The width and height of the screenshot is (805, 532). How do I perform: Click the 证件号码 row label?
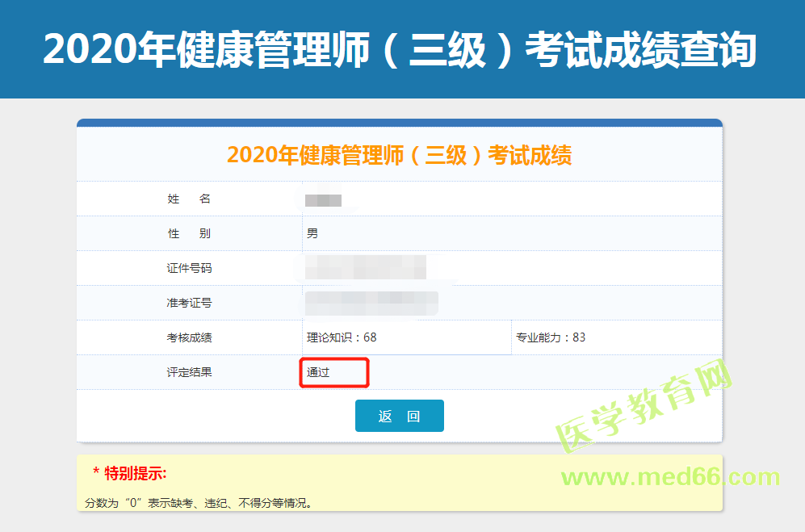tap(189, 268)
